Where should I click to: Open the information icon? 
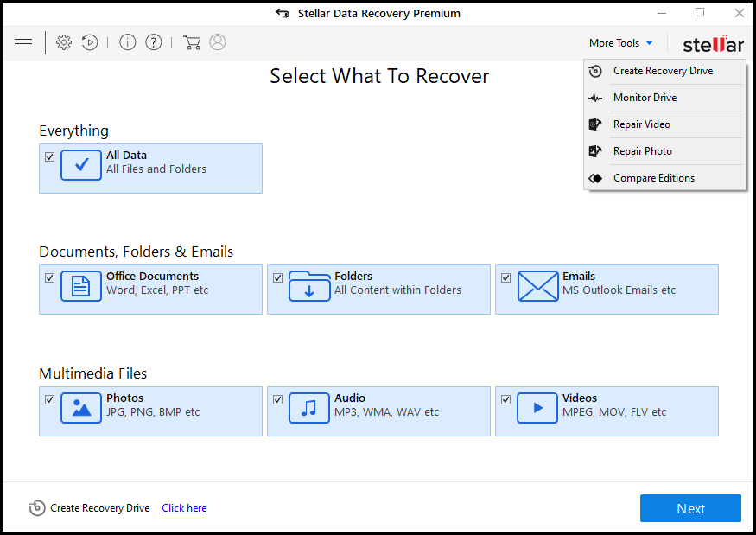tap(127, 42)
